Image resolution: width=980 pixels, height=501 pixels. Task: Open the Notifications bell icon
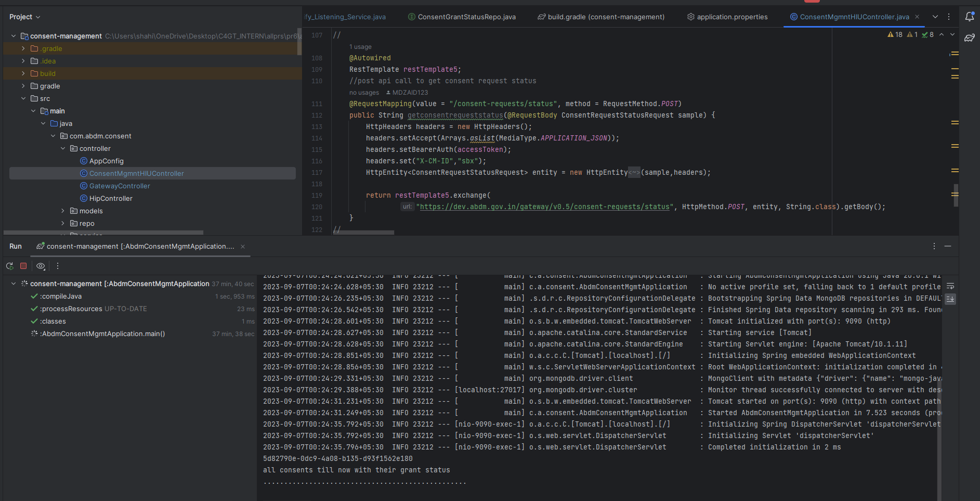(970, 17)
